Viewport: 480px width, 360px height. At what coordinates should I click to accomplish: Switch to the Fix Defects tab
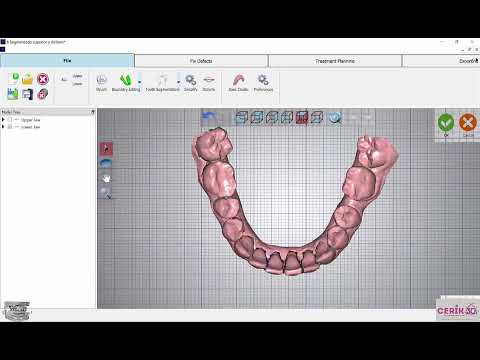pos(201,61)
